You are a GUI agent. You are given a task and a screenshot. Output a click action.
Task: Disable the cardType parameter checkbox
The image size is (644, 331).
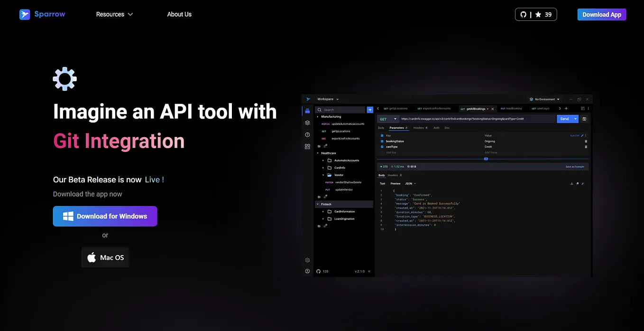382,147
